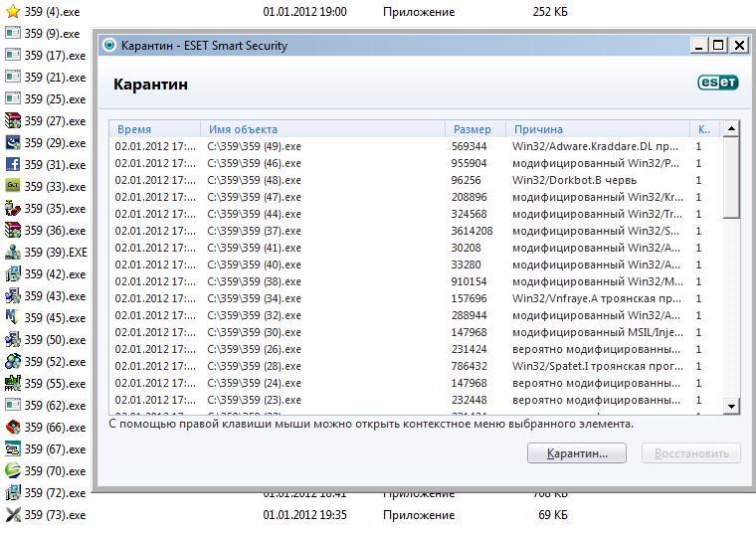Screen dimensions: 756x534
Task: Select row C:\359\359 (46).exe
Action: (x=416, y=163)
